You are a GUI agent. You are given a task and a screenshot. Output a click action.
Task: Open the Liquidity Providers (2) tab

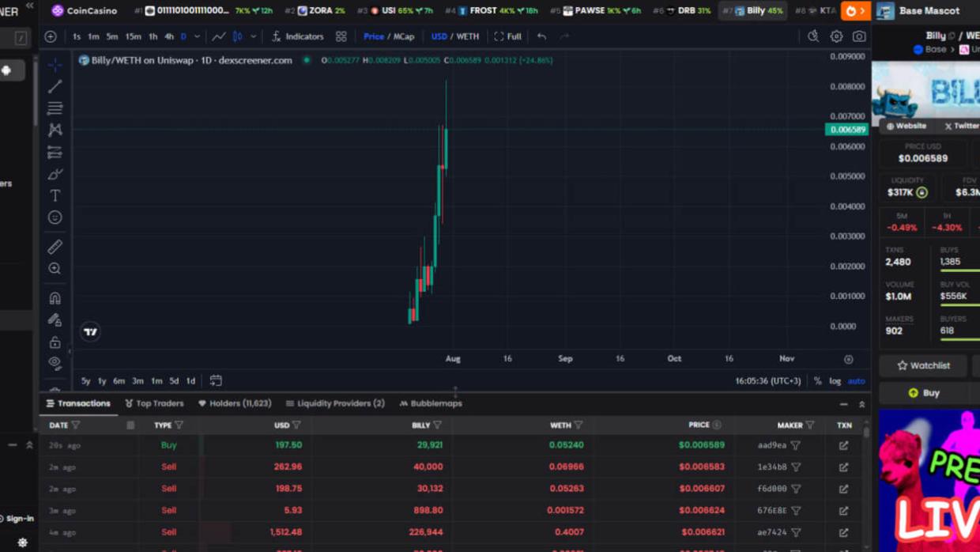335,403
